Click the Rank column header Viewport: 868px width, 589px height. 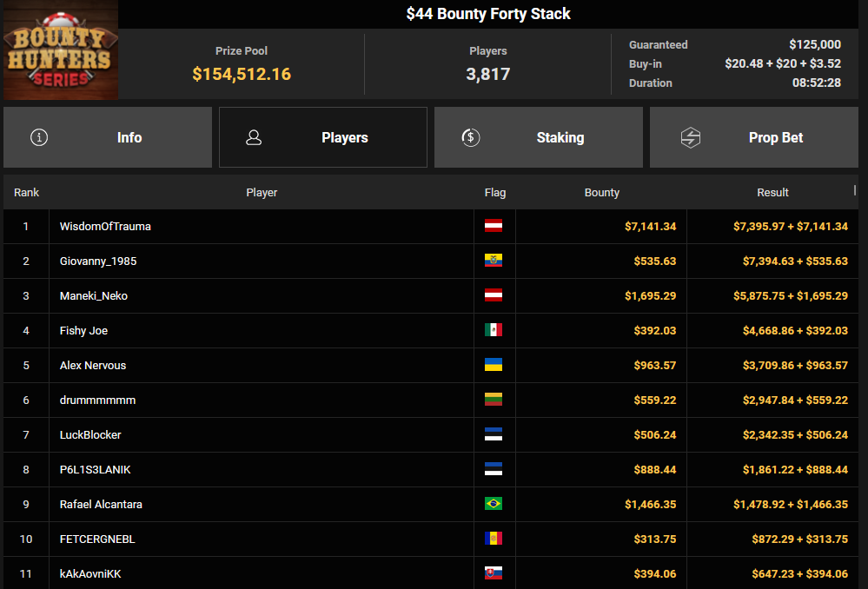pos(27,193)
